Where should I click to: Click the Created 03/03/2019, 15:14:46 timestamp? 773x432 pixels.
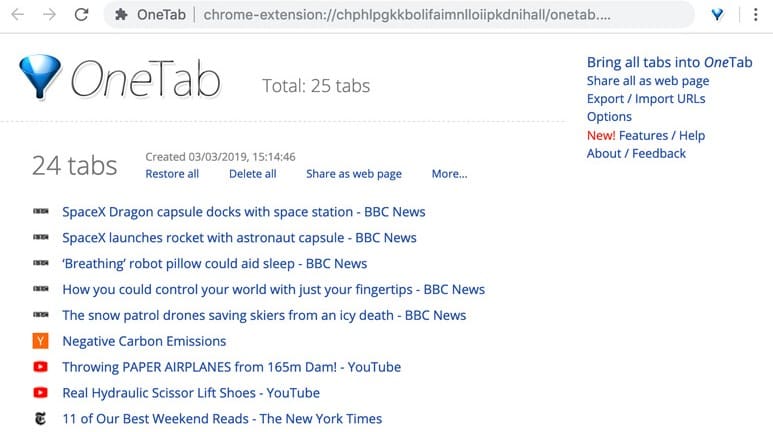point(220,157)
